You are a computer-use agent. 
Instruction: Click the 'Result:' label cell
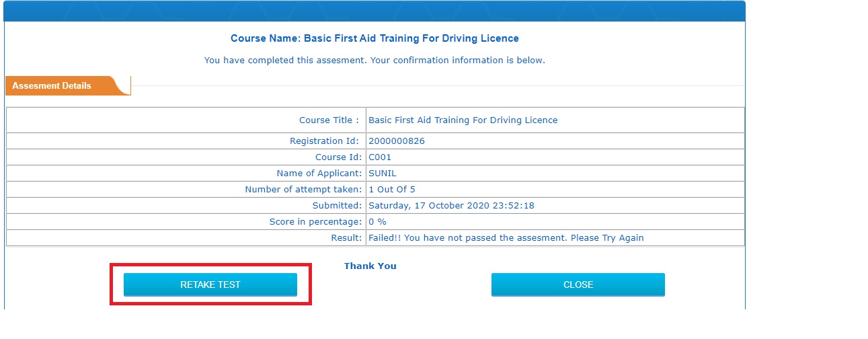pyautogui.click(x=186, y=238)
